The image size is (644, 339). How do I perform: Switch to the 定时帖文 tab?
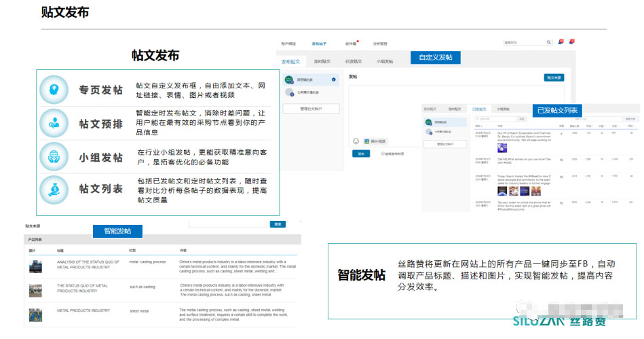[x=322, y=62]
